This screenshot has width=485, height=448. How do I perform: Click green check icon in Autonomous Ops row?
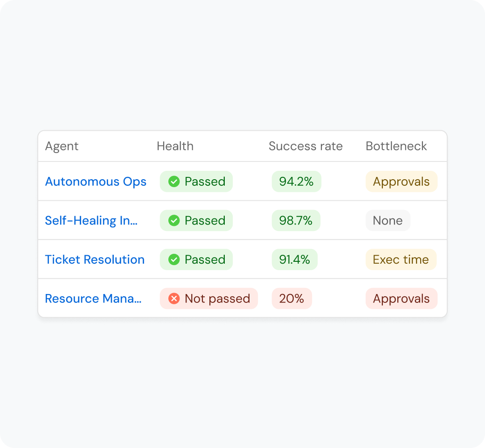[x=174, y=182]
